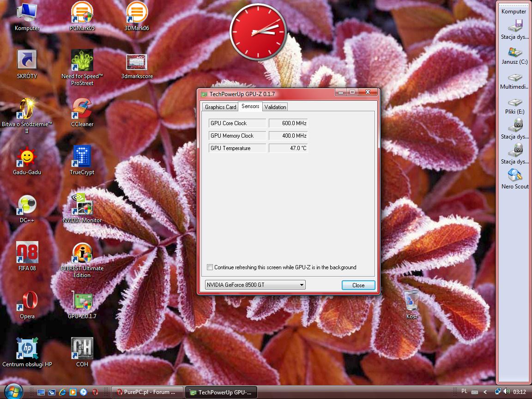Start FIFA 08 game
Image resolution: width=532 pixels, height=399 pixels.
(27, 256)
